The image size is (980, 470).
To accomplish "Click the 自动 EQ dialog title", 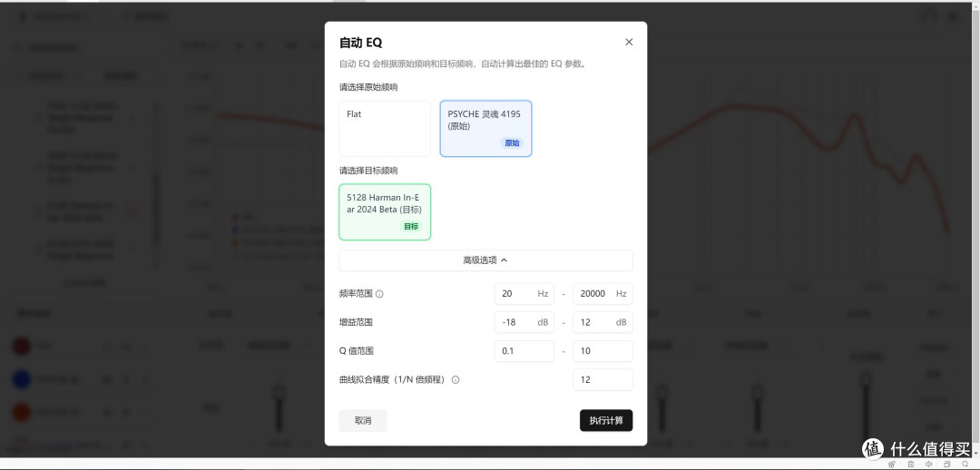I will coord(360,43).
